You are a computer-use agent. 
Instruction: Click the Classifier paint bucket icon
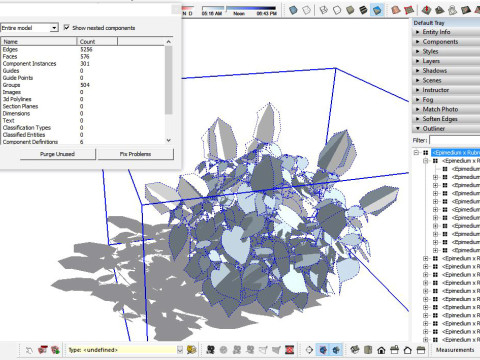point(191,350)
